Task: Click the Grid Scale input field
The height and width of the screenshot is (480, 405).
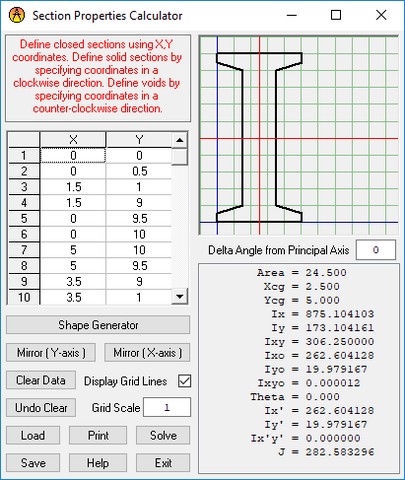Action: (x=167, y=407)
